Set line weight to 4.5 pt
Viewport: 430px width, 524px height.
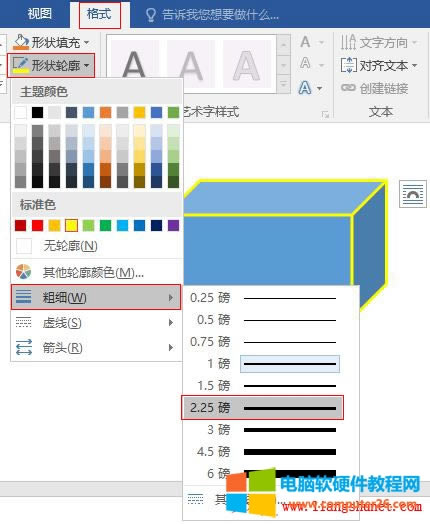[263, 452]
